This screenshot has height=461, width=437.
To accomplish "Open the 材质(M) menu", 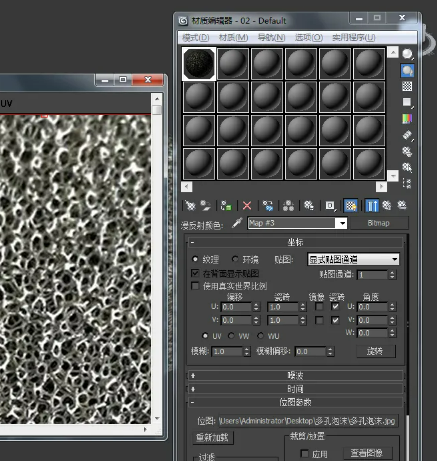I will point(233,38).
